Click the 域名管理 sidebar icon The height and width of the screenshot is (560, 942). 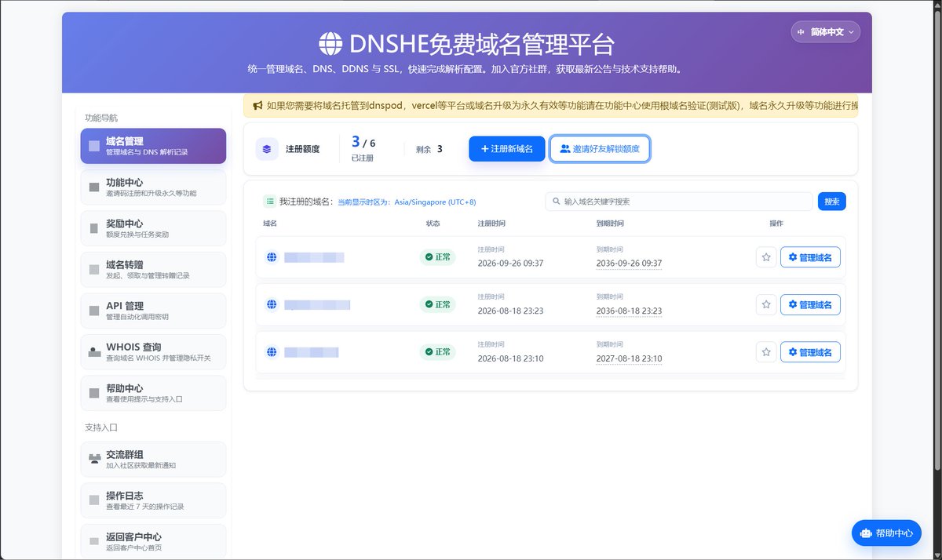pyautogui.click(x=94, y=146)
